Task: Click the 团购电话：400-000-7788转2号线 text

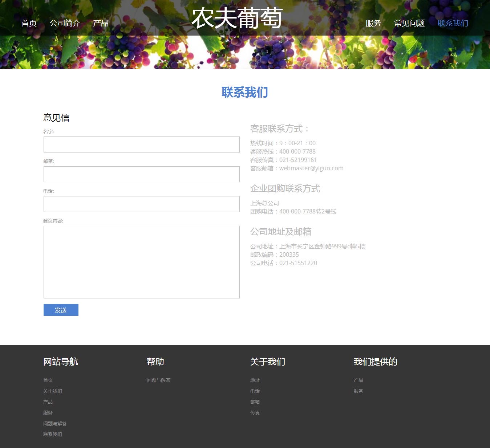Action: pyautogui.click(x=293, y=211)
